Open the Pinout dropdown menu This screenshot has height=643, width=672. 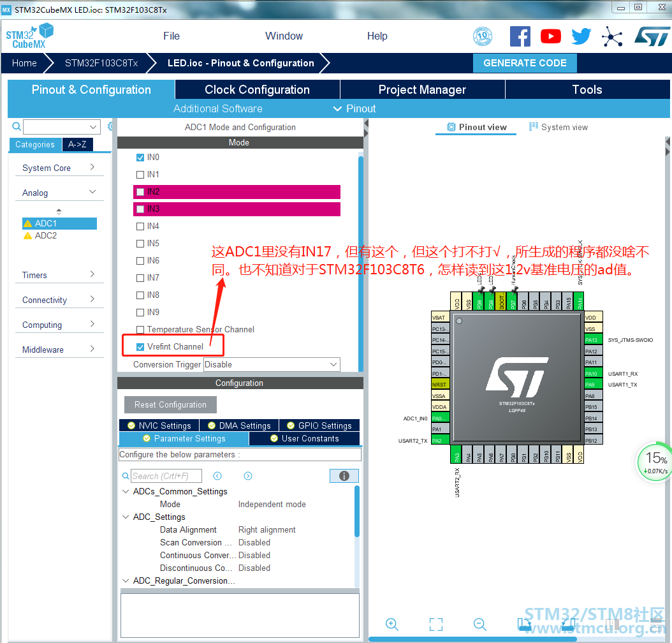point(355,108)
